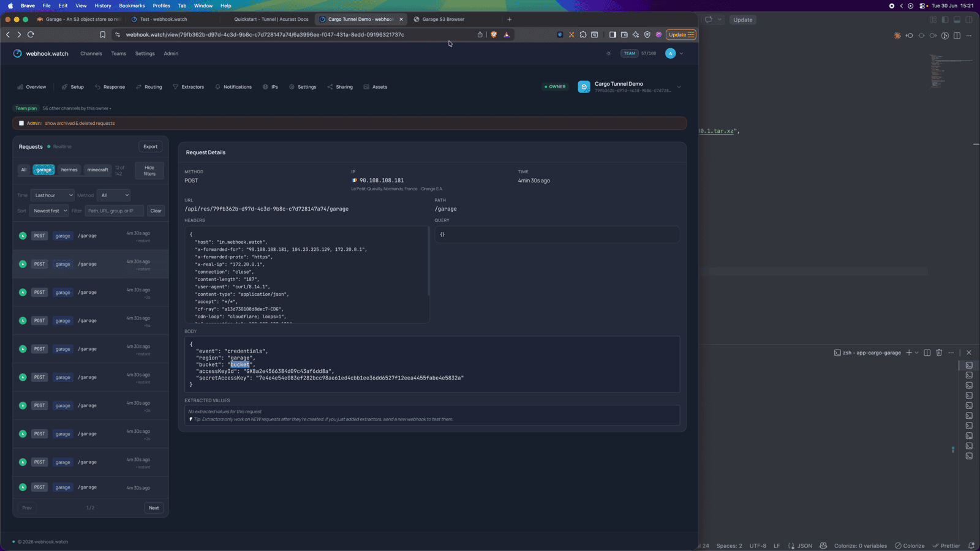The width and height of the screenshot is (980, 551).
Task: Enable show archived & deleted requests checkbox
Action: (21, 123)
